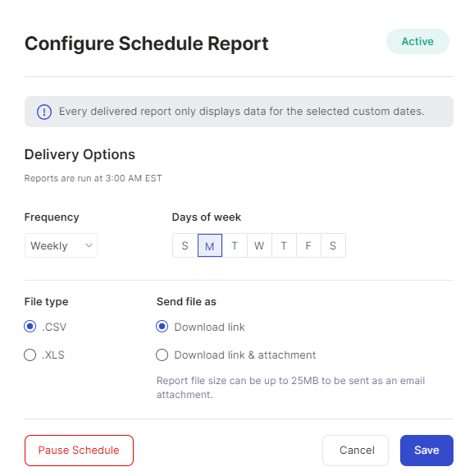Deselect the highlighted Monday day button
The height and width of the screenshot is (476, 474).
(210, 245)
